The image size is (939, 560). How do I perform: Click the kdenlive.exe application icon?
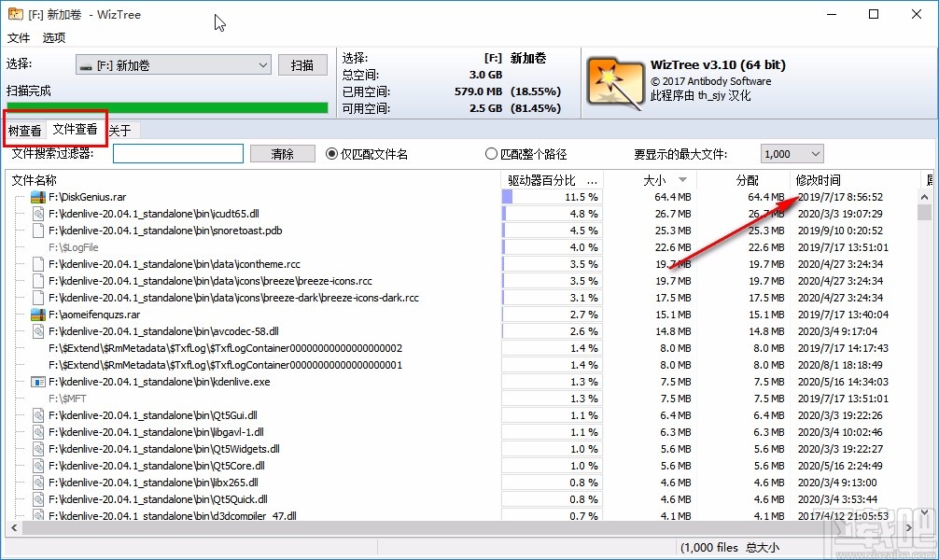pyautogui.click(x=38, y=382)
